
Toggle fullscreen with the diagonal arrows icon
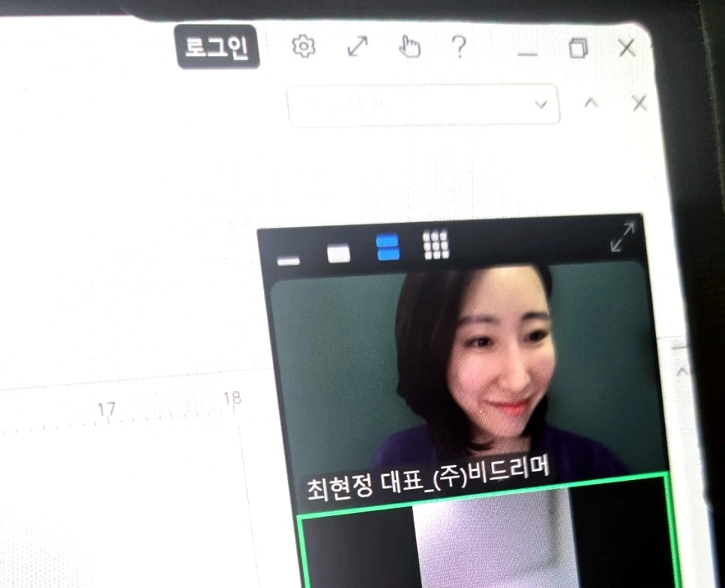click(x=358, y=46)
